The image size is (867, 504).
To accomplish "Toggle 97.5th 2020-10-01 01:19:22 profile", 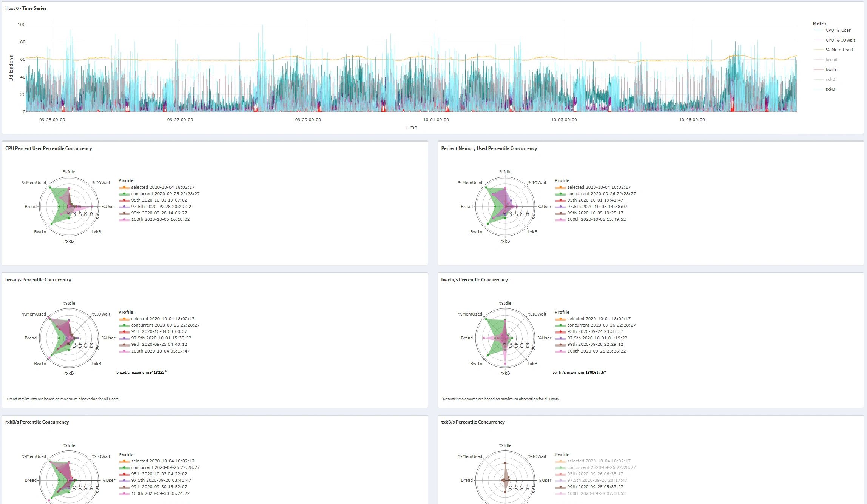I will 591,338.
